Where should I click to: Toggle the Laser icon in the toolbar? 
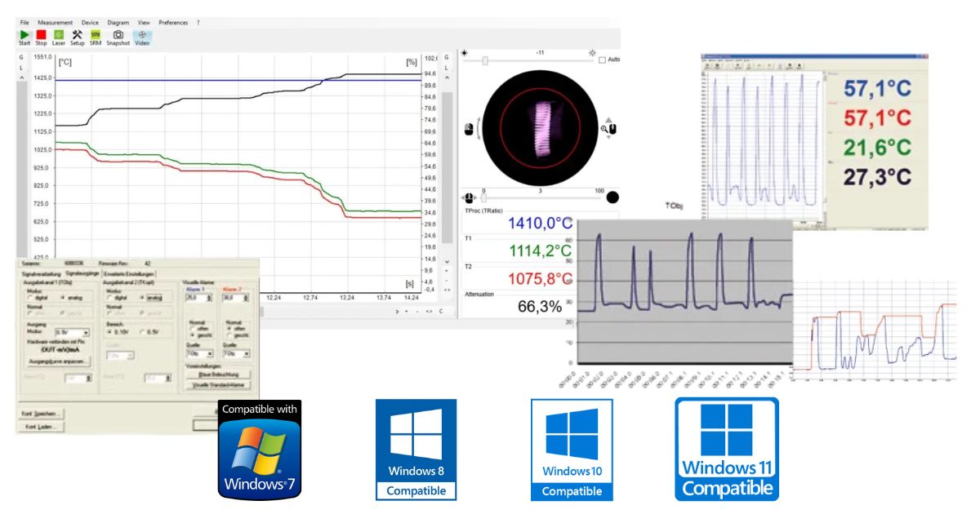[x=60, y=36]
